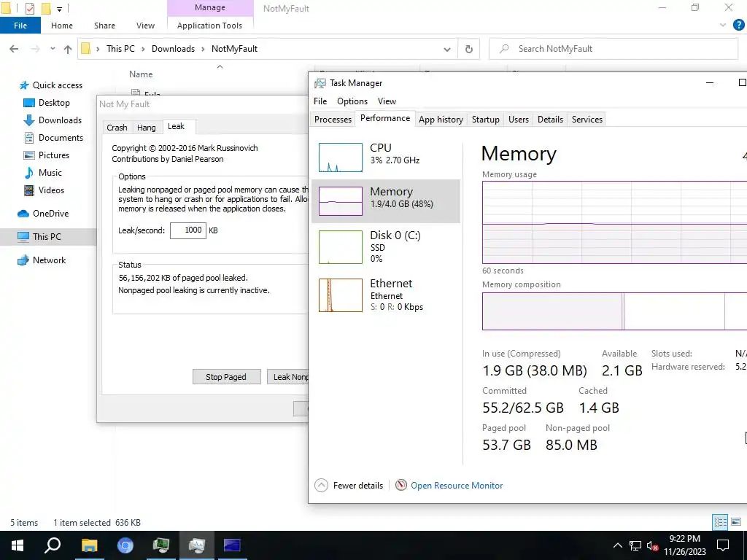
Task: Select the Performance tab
Action: pos(385,118)
